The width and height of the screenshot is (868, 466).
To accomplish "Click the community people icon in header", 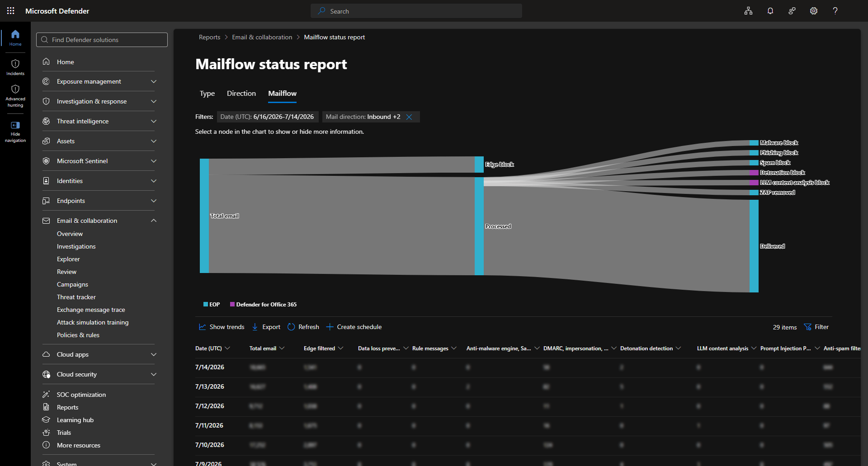I will point(792,11).
